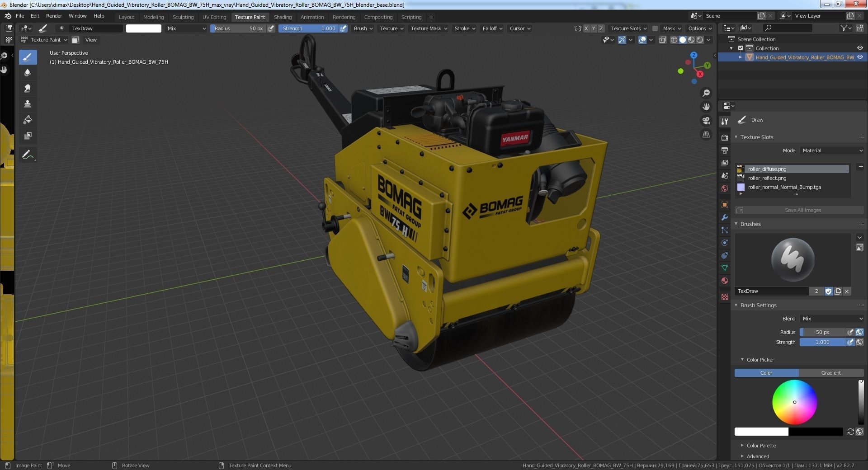
Task: Click the duplicate brush copy icon
Action: pyautogui.click(x=838, y=291)
